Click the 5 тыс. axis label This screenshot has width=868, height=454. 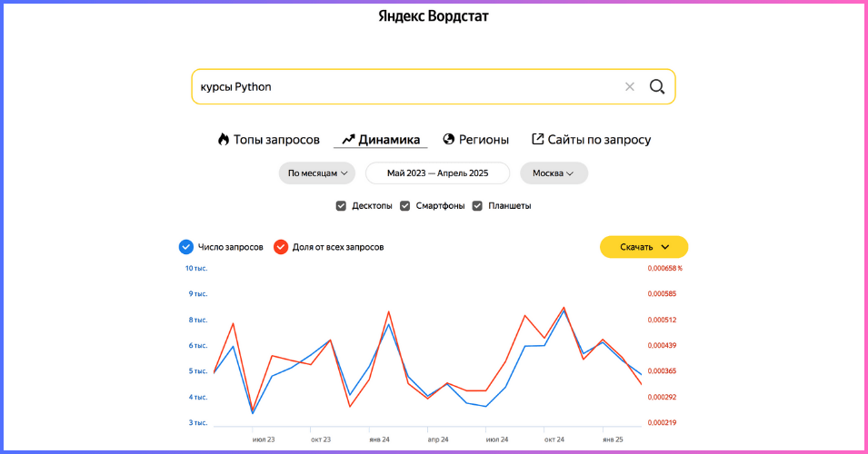(198, 371)
